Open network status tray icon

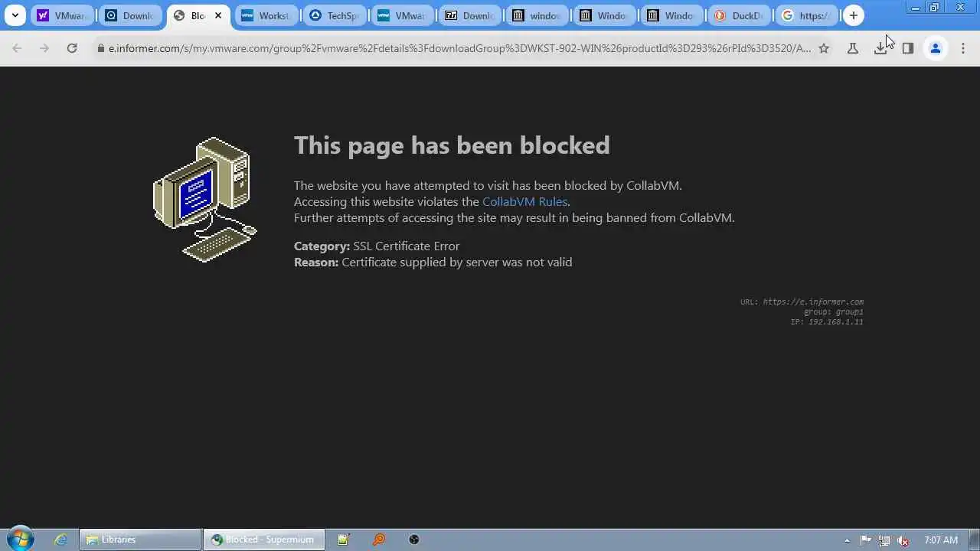tap(884, 540)
